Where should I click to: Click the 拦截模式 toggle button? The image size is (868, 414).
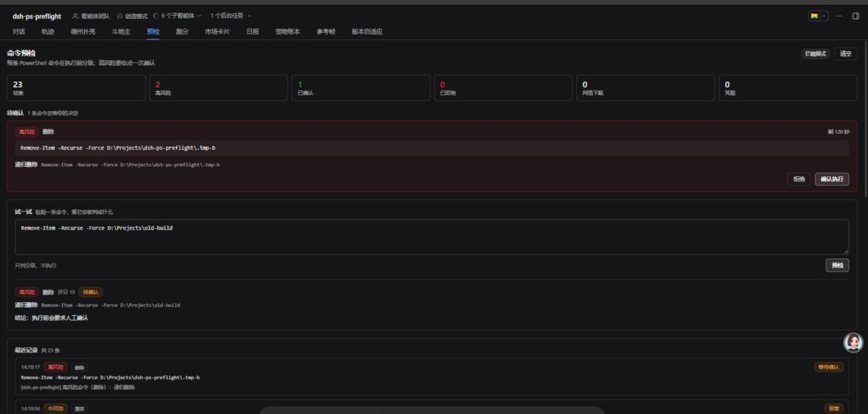coord(815,53)
